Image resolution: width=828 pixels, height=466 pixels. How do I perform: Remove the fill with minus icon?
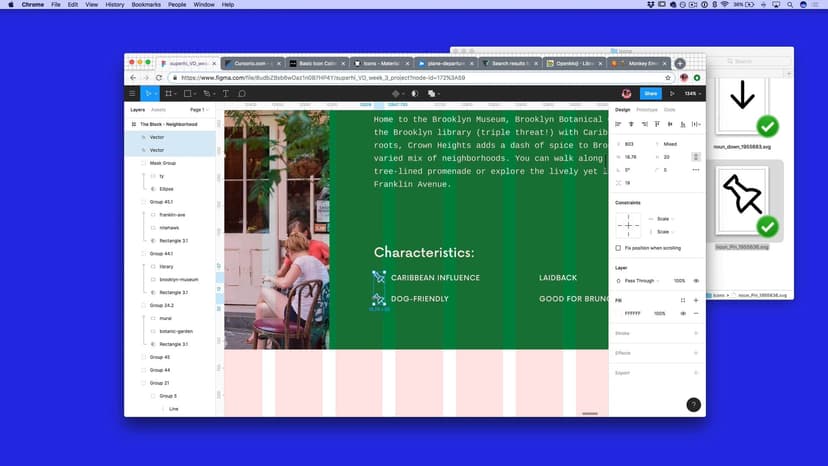click(x=696, y=313)
